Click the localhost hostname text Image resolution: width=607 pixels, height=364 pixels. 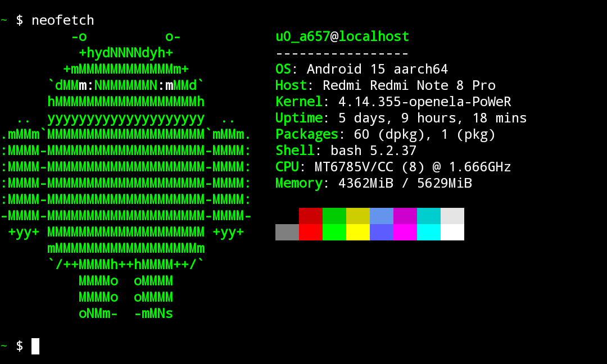tap(374, 37)
